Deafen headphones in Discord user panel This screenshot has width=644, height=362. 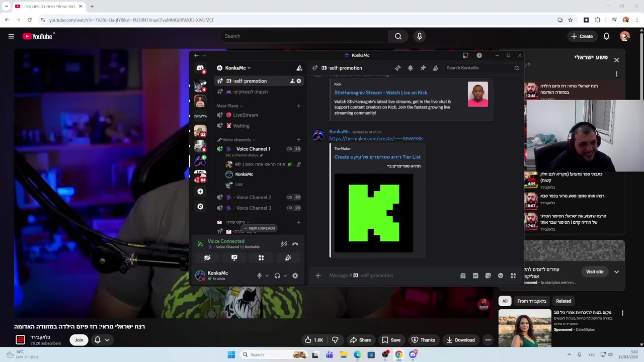277,276
